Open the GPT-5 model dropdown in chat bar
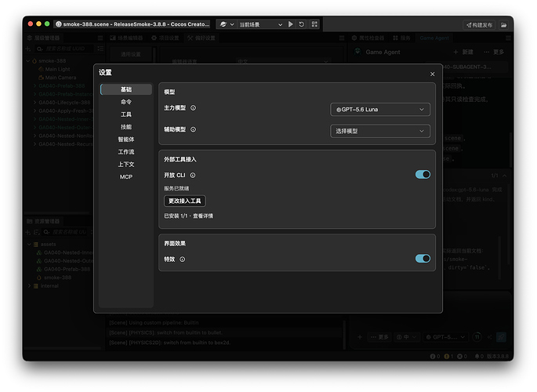Image resolution: width=537 pixels, height=392 pixels. [445, 337]
